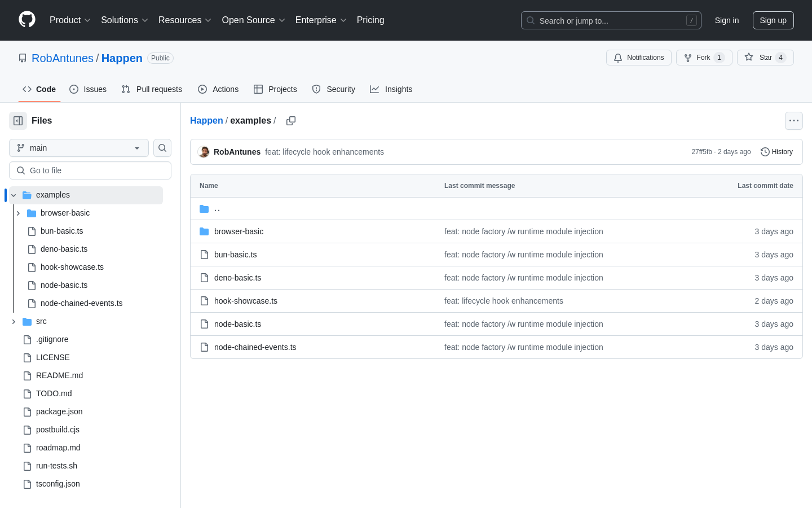This screenshot has width=812, height=508.
Task: Select LICENSE in sidebar tree
Action: click(x=53, y=357)
